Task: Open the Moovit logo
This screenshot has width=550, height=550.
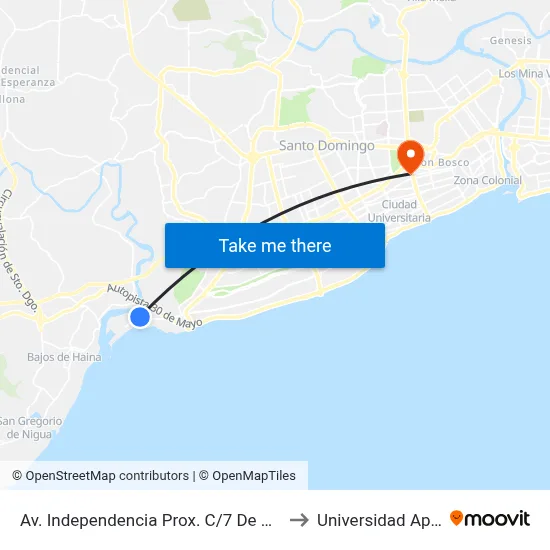Action: tap(490, 518)
